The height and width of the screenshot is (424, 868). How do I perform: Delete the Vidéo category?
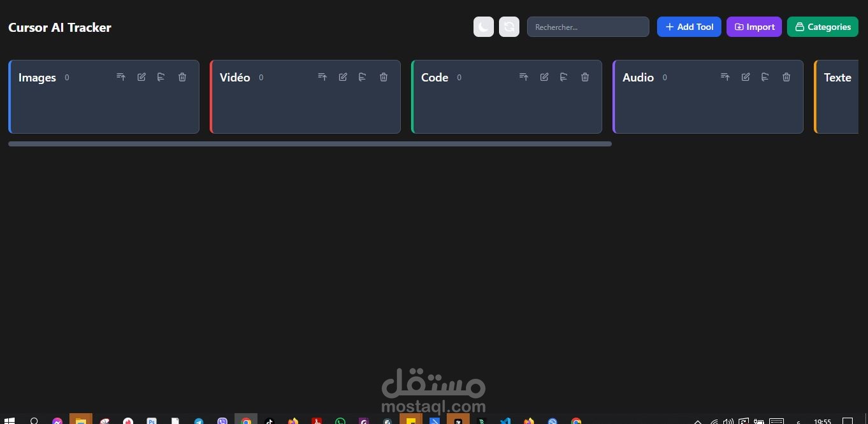384,77
